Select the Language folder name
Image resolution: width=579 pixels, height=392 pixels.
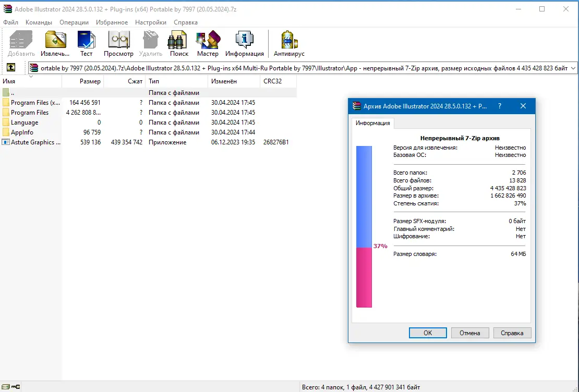point(25,123)
